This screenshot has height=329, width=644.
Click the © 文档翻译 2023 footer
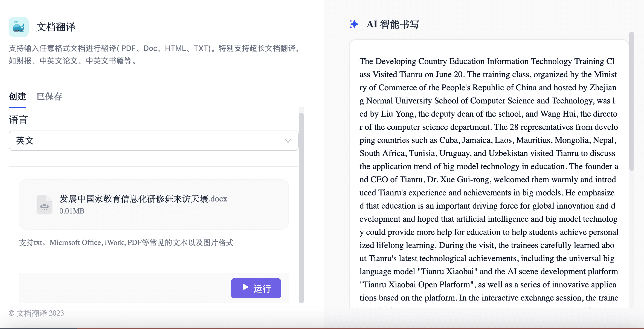(x=36, y=313)
